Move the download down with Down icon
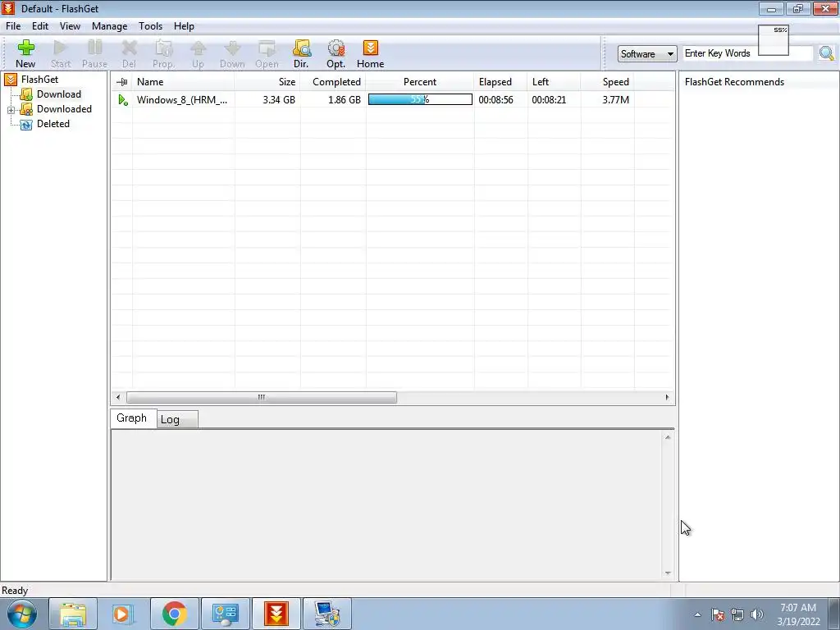 coord(232,54)
